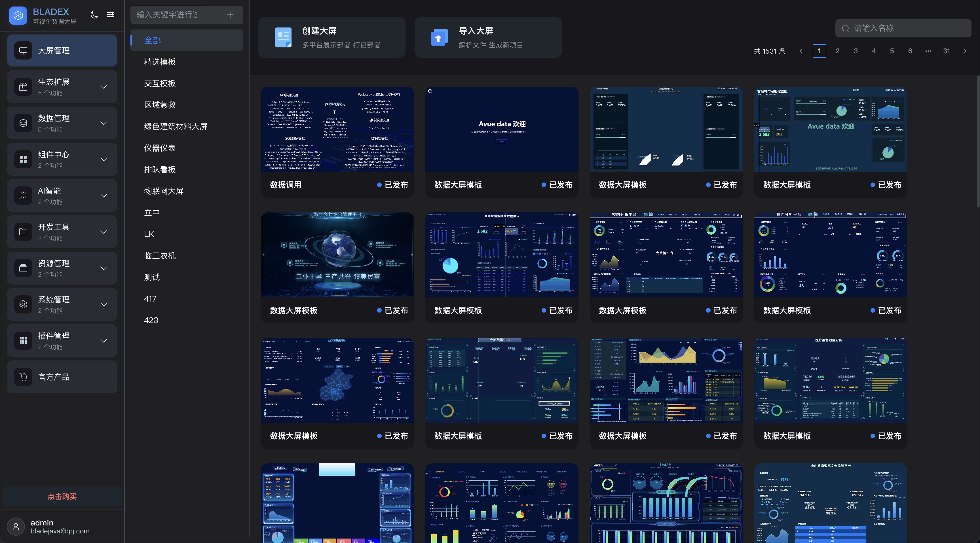Toggle dark mode moon icon
This screenshot has width=980, height=543.
(94, 14)
